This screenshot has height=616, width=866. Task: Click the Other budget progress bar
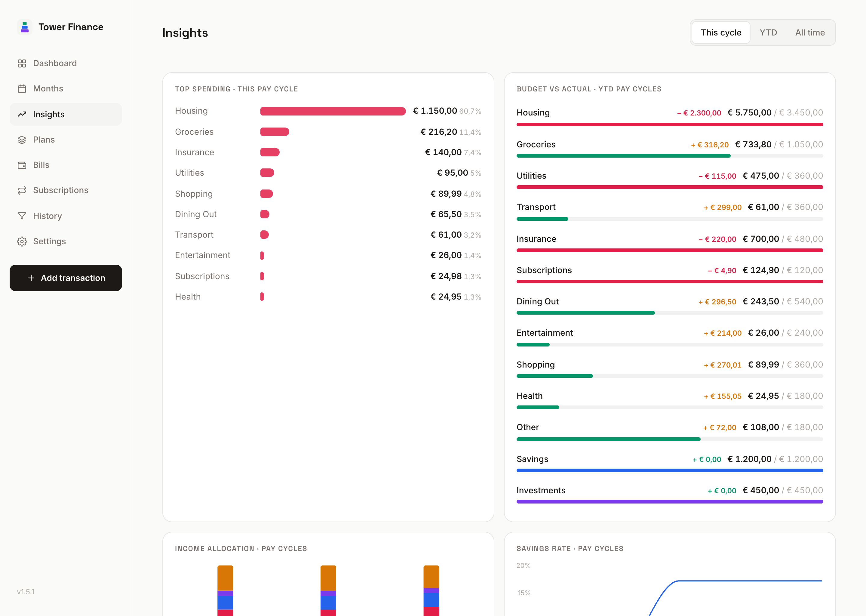(670, 439)
